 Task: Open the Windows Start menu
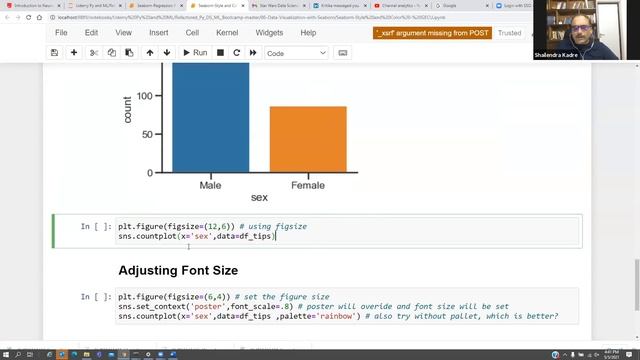tap(6, 355)
